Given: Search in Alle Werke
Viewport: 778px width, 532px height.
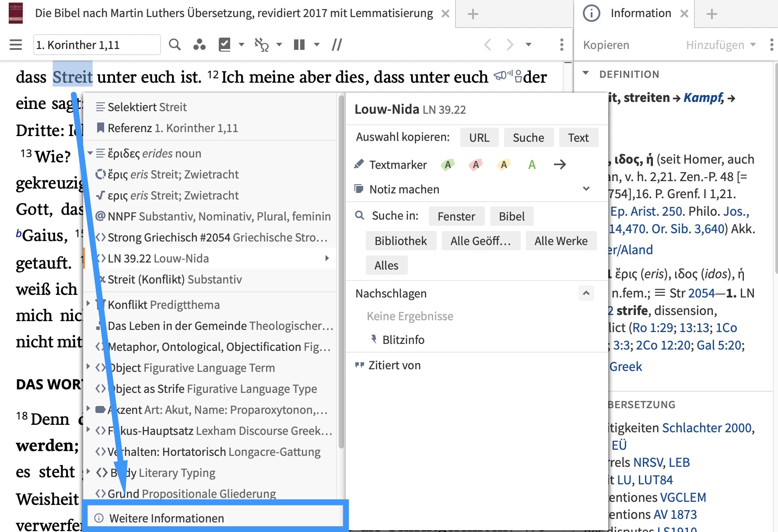Looking at the screenshot, I should (561, 241).
